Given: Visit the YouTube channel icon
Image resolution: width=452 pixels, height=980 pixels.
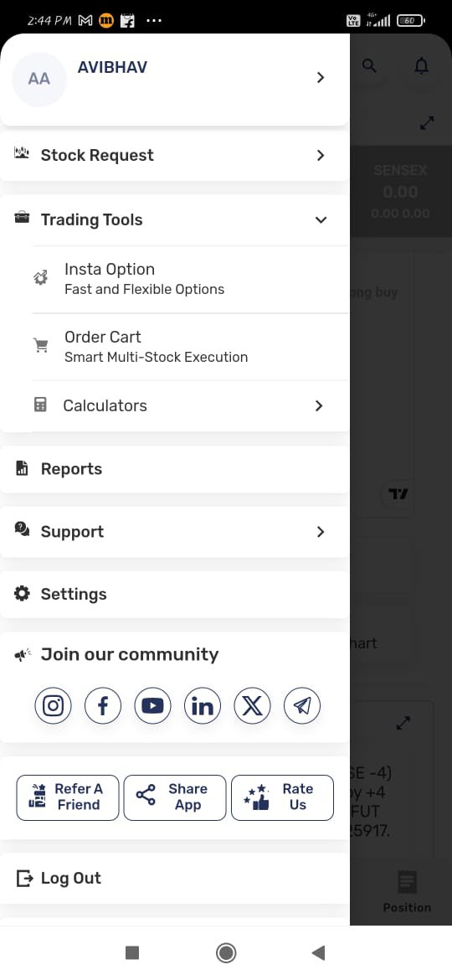Looking at the screenshot, I should [152, 706].
